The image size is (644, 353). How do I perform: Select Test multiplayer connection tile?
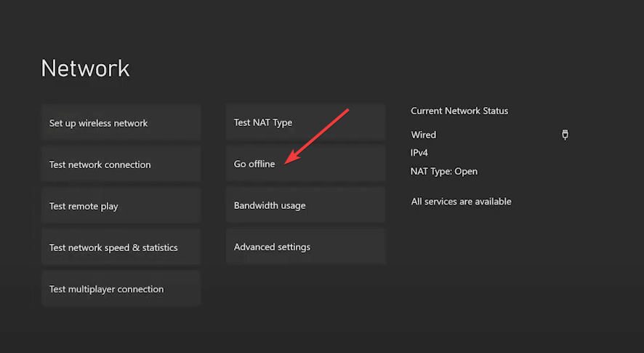tap(121, 289)
